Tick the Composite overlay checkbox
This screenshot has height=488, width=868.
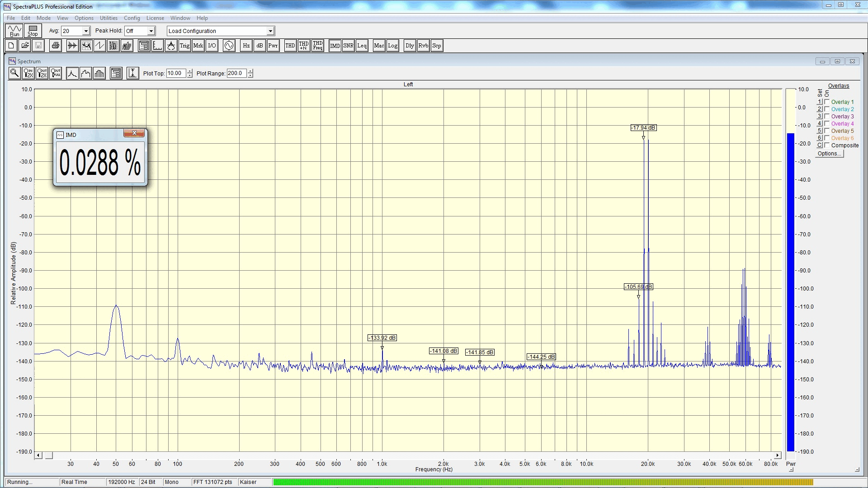827,145
